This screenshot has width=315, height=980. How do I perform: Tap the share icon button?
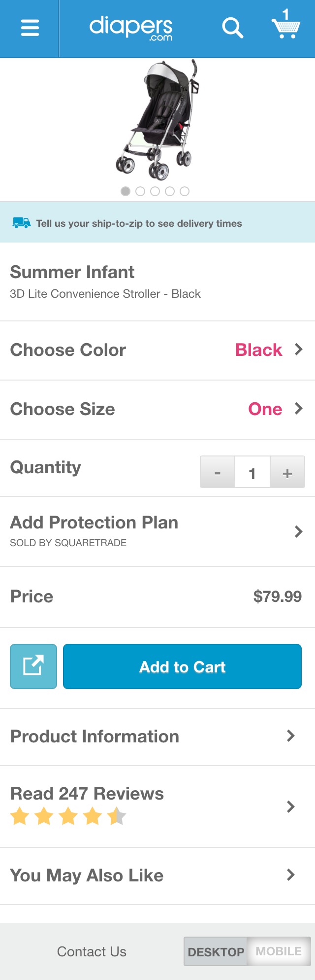click(x=33, y=666)
